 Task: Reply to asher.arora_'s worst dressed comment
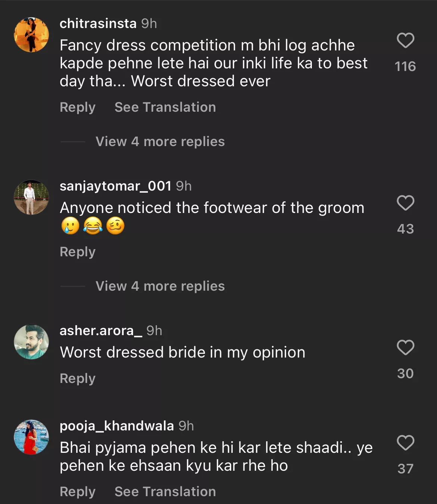click(x=78, y=378)
